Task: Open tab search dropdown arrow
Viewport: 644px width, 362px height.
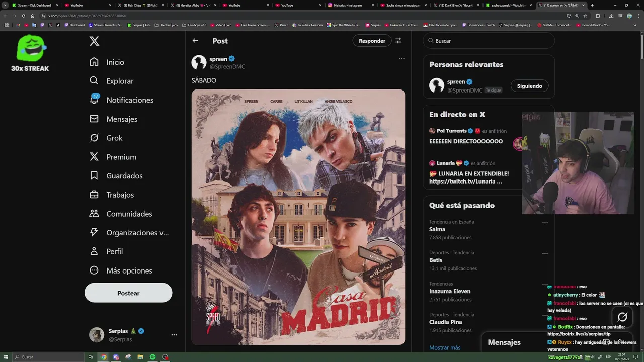Action: coord(5,5)
